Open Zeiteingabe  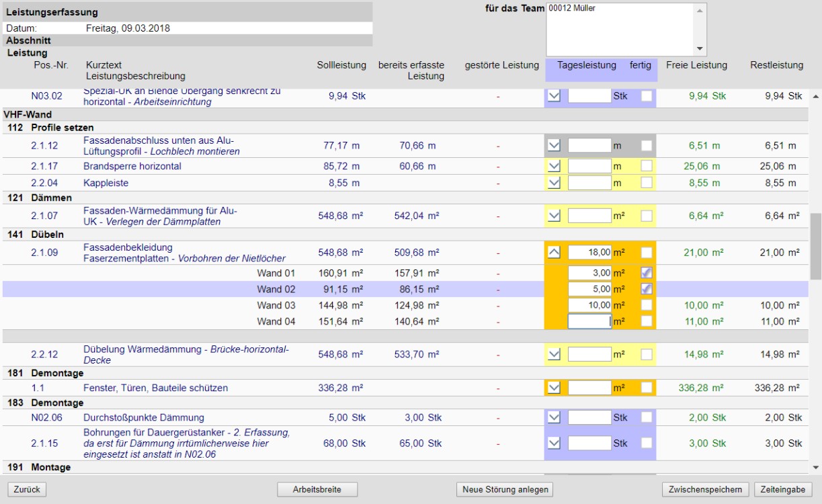(784, 489)
